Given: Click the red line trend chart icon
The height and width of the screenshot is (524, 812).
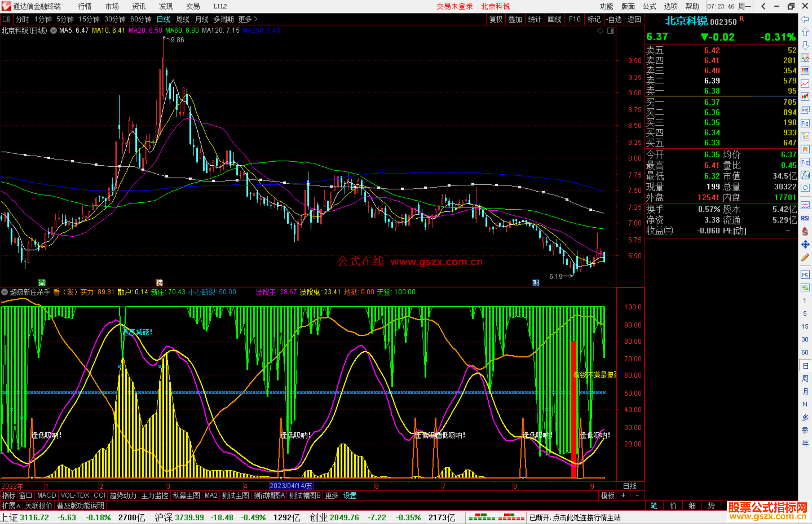Looking at the screenshot, I should tap(805, 84).
